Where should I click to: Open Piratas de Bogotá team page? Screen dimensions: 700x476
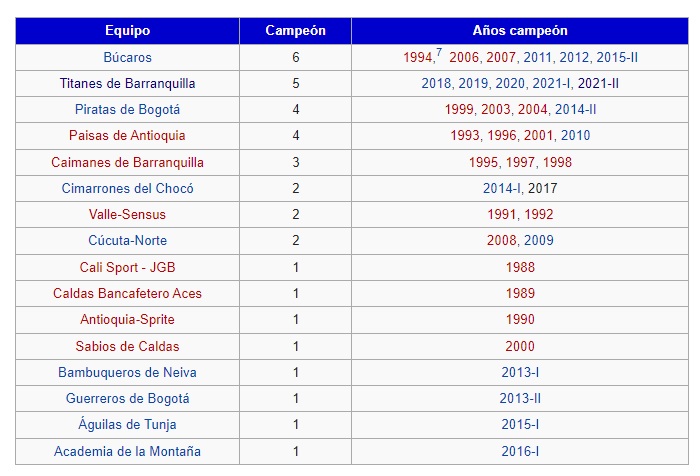point(128,109)
